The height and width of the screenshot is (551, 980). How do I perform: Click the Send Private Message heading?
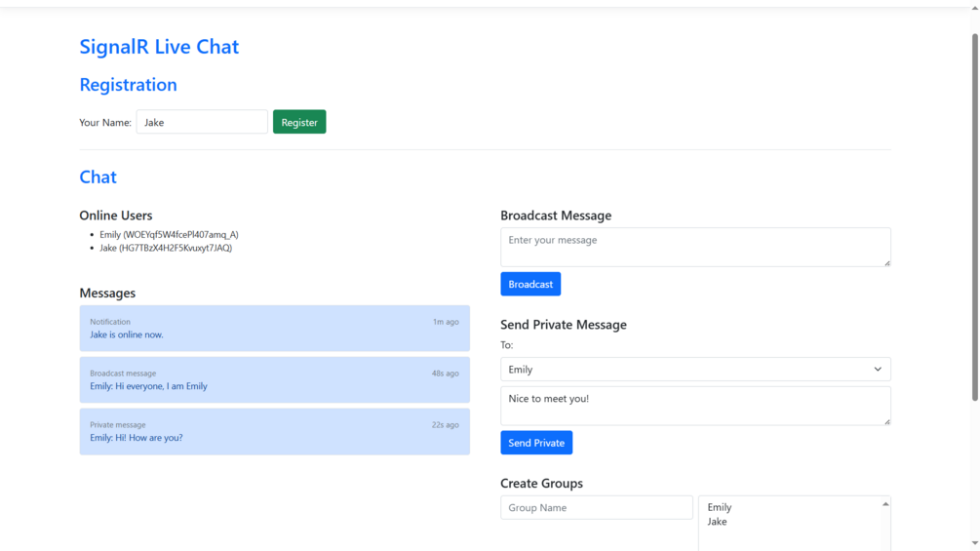coord(563,325)
